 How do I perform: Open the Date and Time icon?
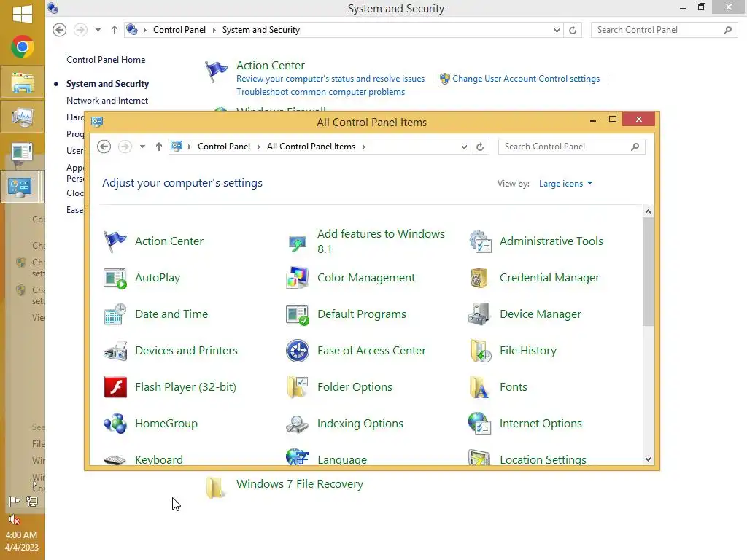[x=115, y=314]
